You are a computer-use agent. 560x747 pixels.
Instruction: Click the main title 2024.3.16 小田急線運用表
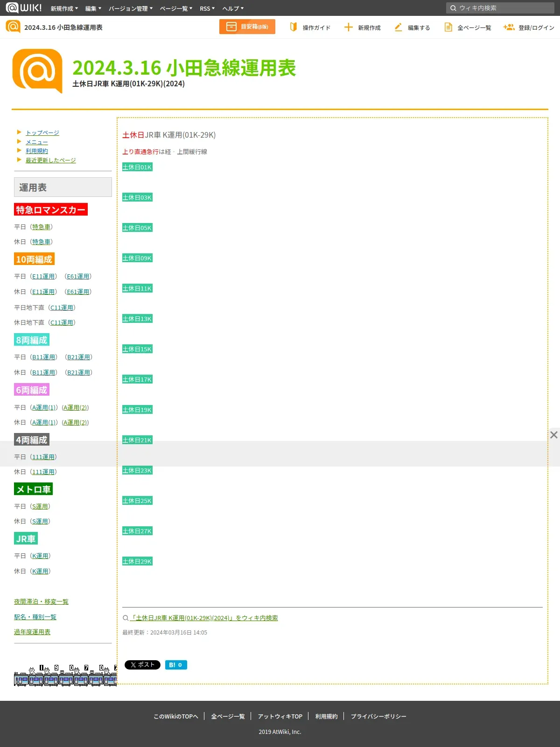pyautogui.click(x=184, y=68)
